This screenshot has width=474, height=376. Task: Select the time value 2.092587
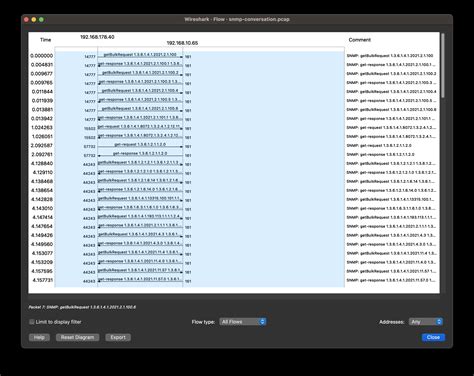(42, 146)
